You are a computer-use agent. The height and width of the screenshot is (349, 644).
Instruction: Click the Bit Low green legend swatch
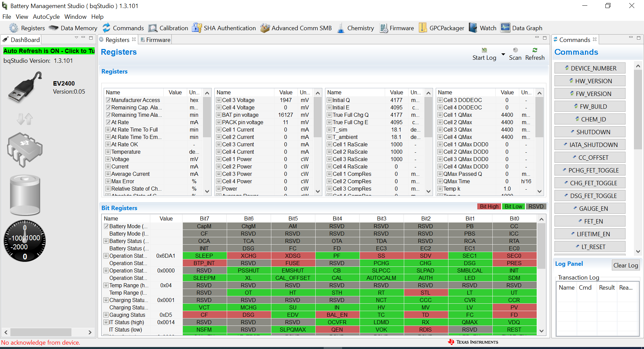coord(513,206)
